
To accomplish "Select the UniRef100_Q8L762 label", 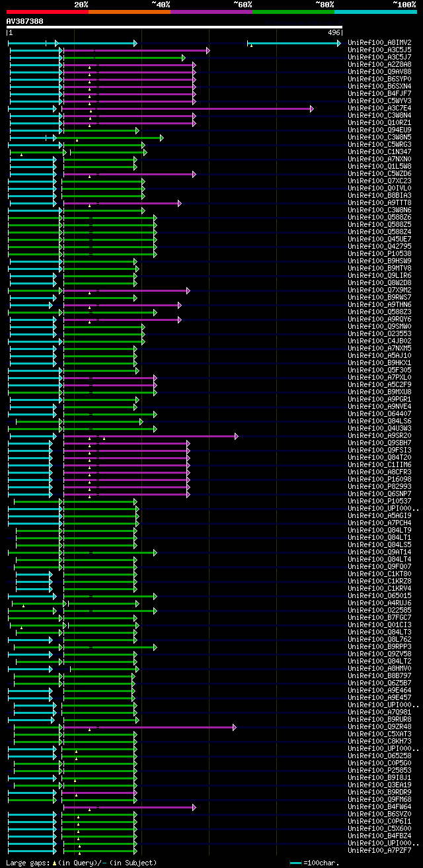I will point(381,639).
